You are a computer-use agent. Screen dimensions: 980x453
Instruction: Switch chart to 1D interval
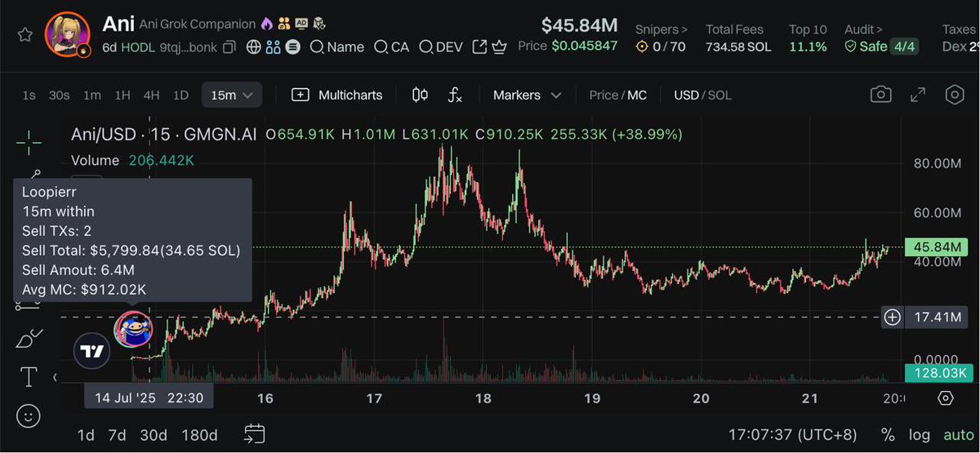[x=180, y=95]
